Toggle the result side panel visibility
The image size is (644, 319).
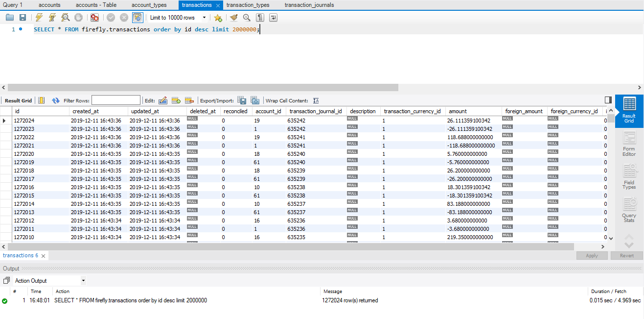click(x=608, y=100)
